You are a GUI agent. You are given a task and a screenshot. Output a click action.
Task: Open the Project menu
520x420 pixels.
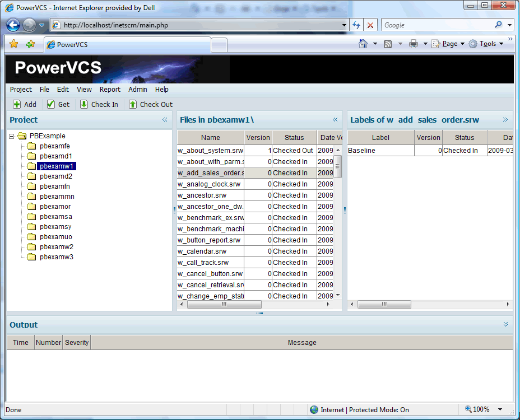coord(21,90)
